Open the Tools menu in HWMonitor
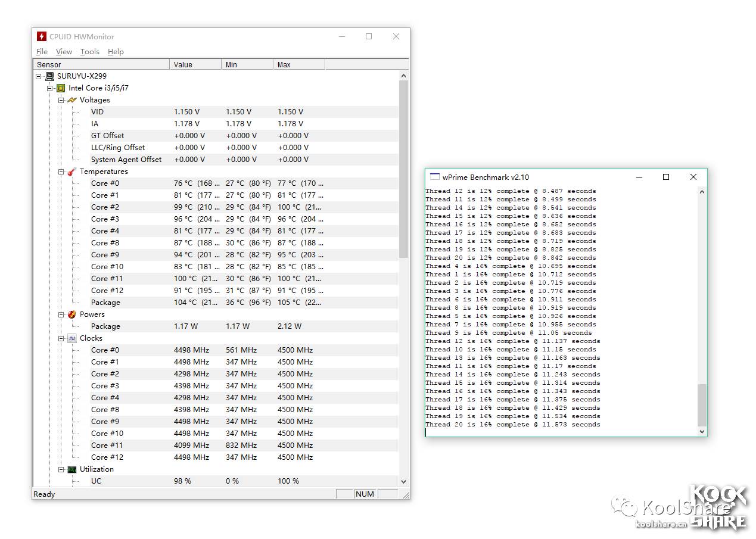 (x=90, y=52)
